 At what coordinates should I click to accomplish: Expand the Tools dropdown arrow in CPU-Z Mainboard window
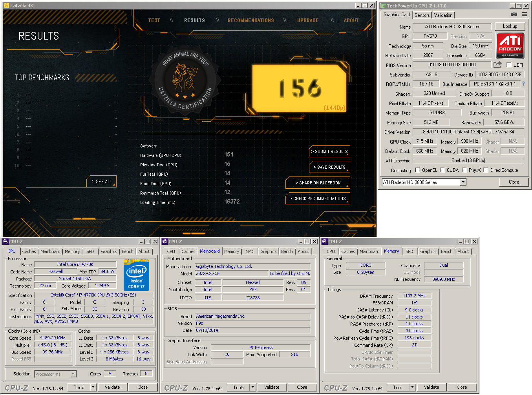[x=252, y=387]
